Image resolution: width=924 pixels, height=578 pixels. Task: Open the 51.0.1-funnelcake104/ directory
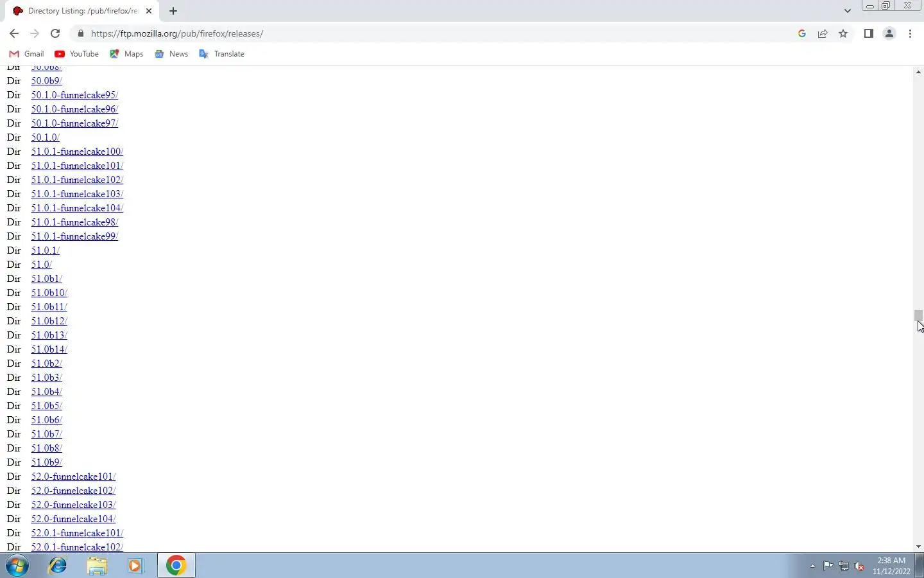click(78, 208)
